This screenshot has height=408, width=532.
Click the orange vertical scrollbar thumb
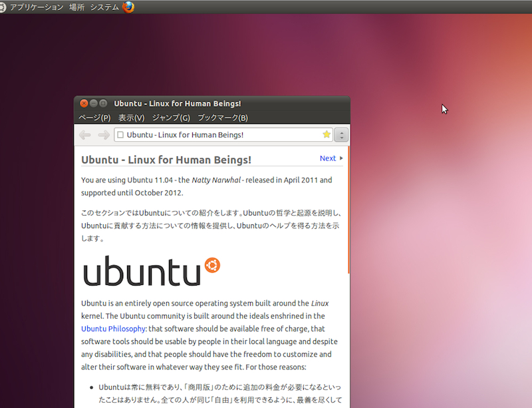tap(348, 210)
